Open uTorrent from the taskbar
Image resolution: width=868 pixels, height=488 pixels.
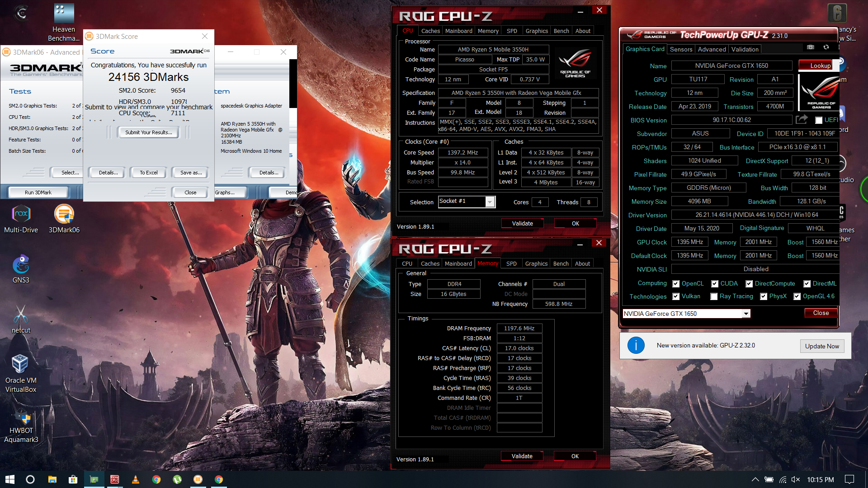[177, 479]
